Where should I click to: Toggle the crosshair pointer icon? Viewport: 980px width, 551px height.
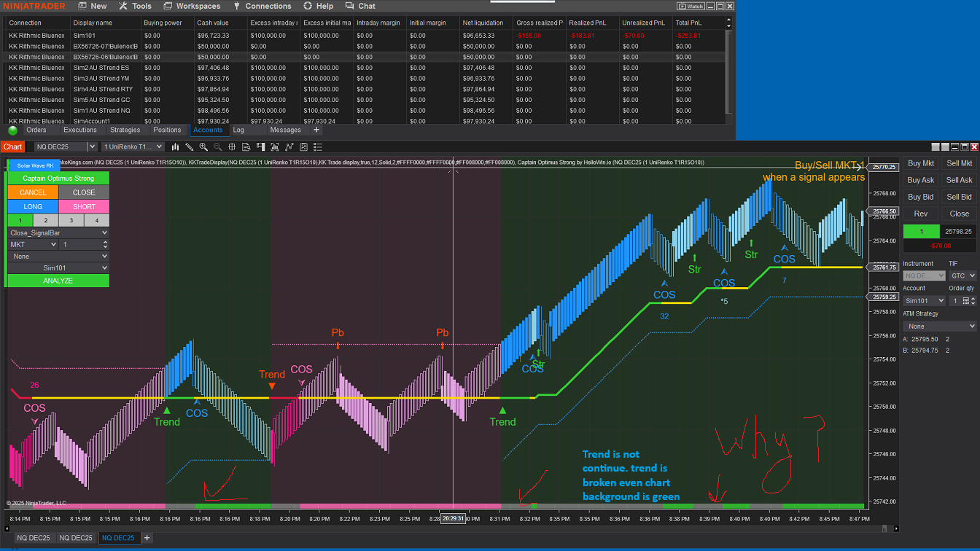coord(231,147)
